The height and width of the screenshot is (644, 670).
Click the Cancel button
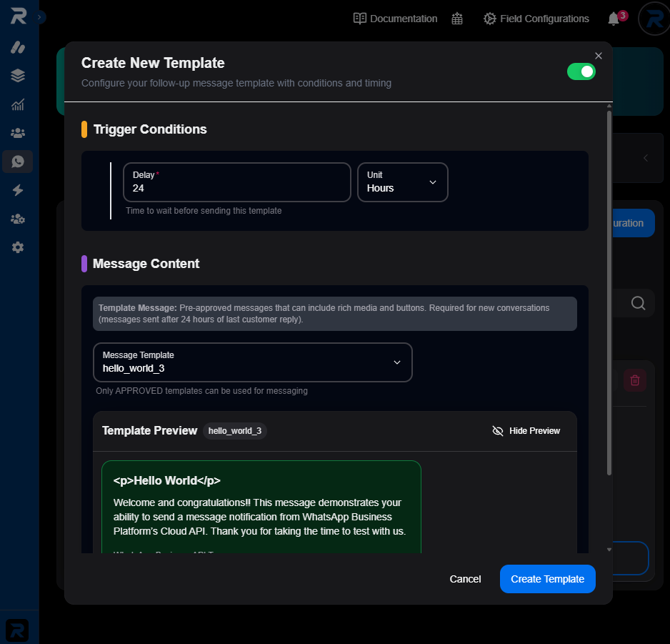pyautogui.click(x=465, y=579)
